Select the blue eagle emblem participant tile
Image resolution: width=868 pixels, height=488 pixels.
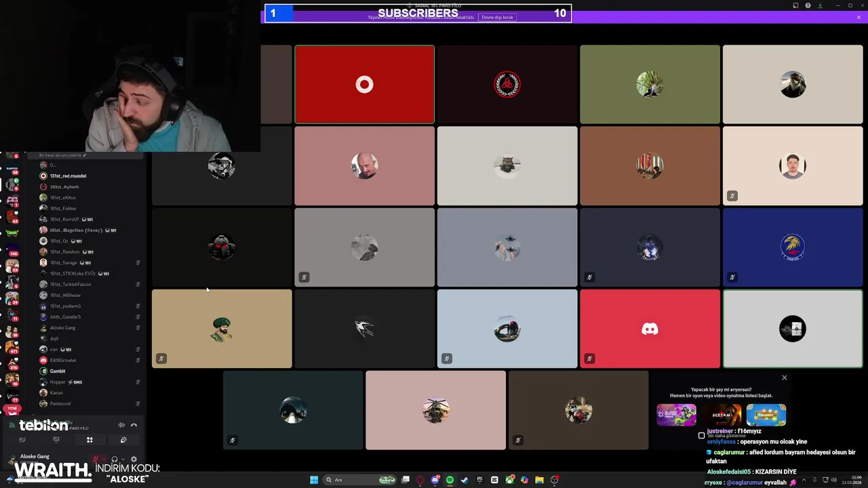click(793, 247)
